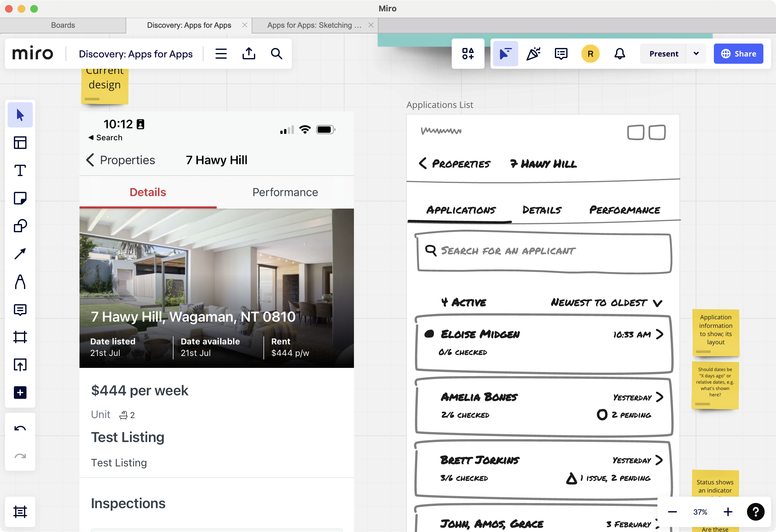Undo the last action
Viewport: 776px width, 532px height.
pos(20,429)
